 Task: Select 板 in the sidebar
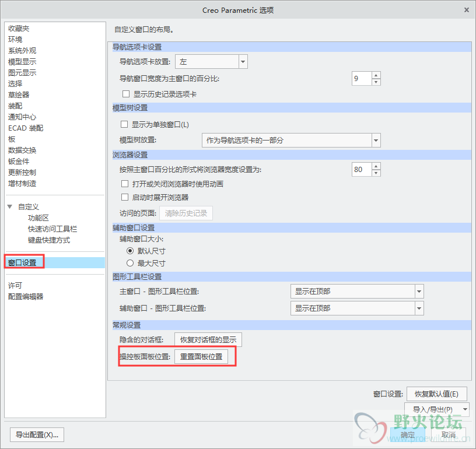[x=12, y=139]
